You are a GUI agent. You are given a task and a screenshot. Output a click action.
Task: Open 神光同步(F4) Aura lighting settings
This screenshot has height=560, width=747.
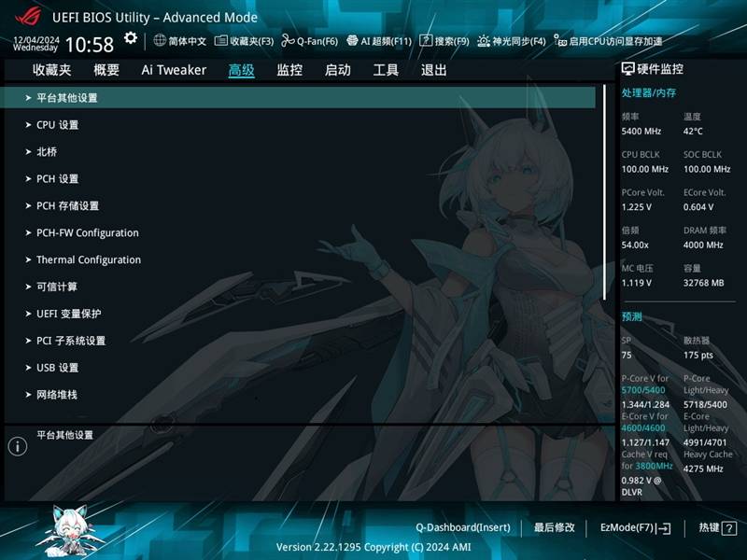pyautogui.click(x=484, y=41)
